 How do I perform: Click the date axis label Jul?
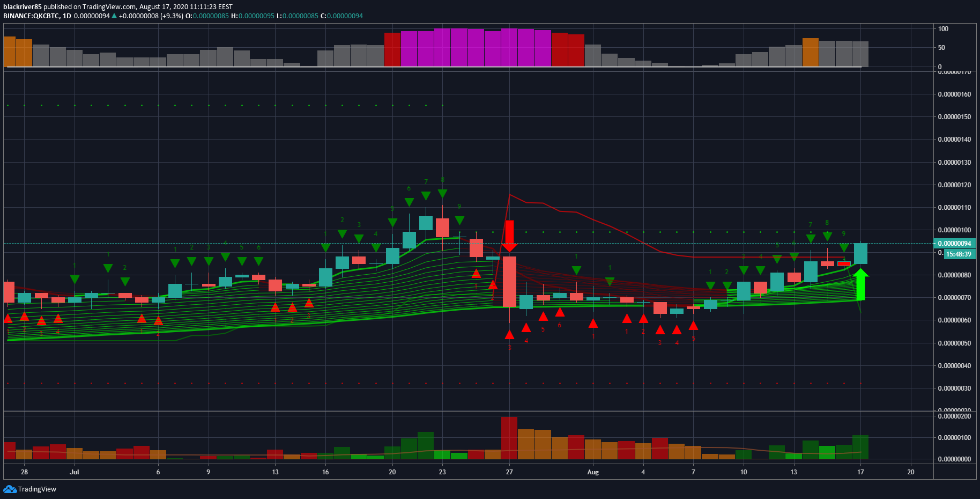(75, 472)
